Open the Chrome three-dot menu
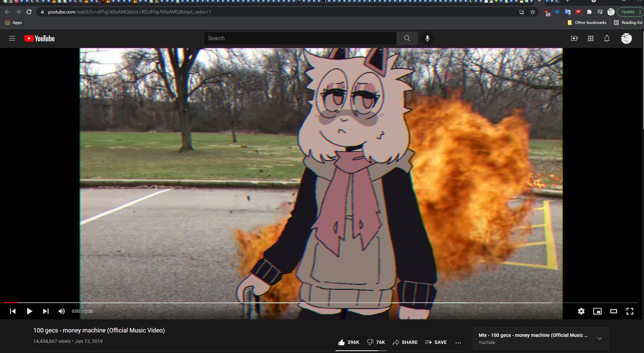 tap(640, 12)
